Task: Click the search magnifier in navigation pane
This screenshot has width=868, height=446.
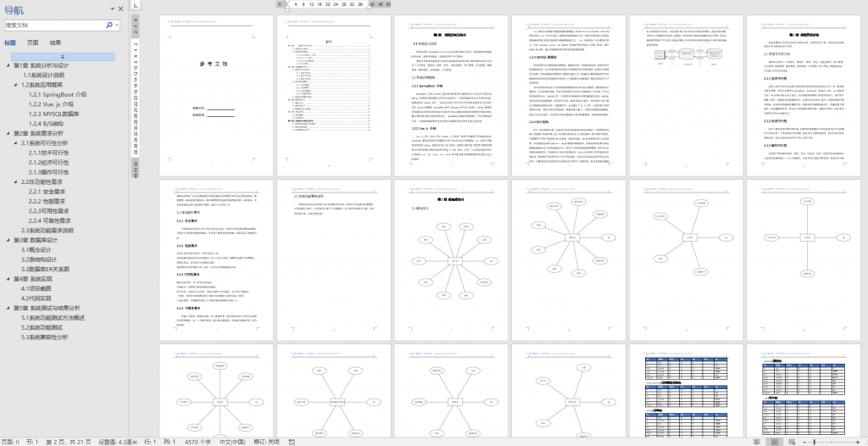Action: tap(109, 25)
